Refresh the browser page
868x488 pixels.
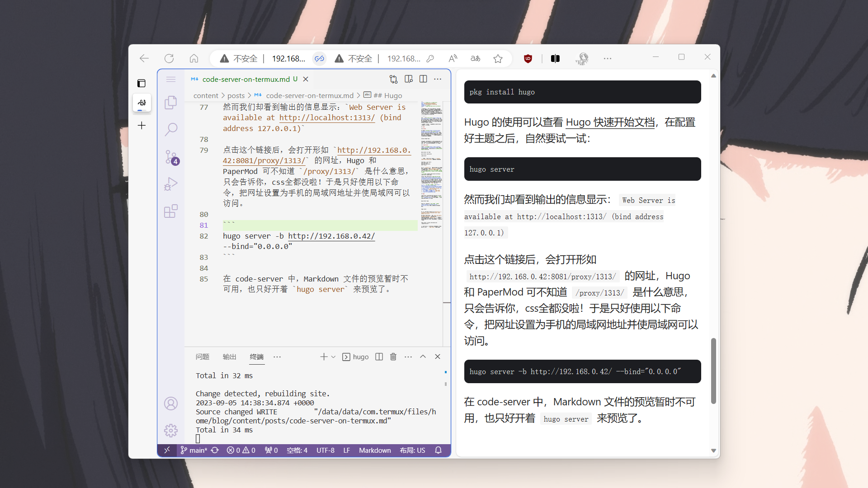pos(169,58)
